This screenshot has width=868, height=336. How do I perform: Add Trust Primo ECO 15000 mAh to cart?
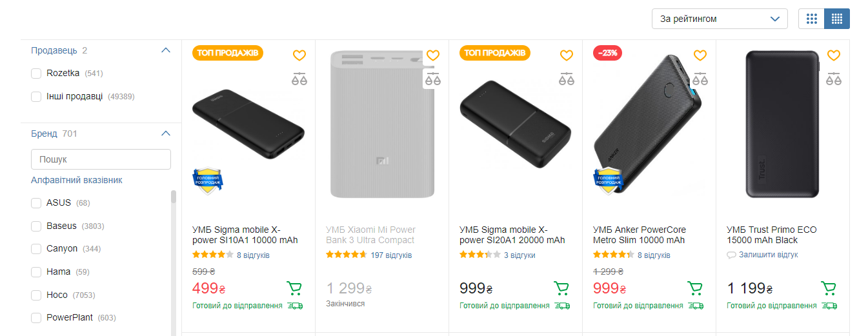pos(829,288)
